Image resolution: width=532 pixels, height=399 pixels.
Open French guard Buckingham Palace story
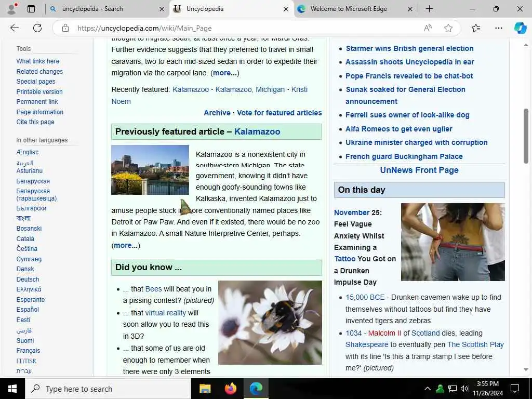pyautogui.click(x=404, y=156)
